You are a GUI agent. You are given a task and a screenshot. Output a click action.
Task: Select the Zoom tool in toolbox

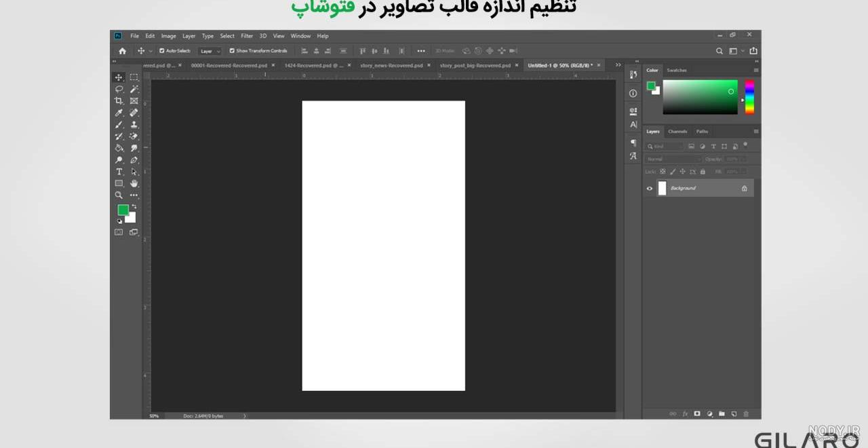pyautogui.click(x=119, y=195)
